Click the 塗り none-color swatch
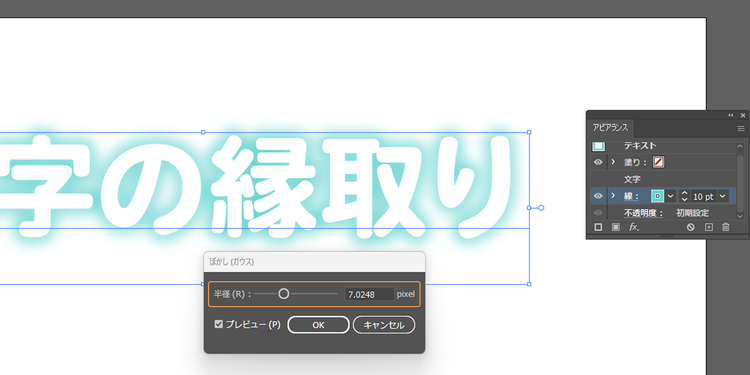Screen dimensions: 750x375 (659, 163)
